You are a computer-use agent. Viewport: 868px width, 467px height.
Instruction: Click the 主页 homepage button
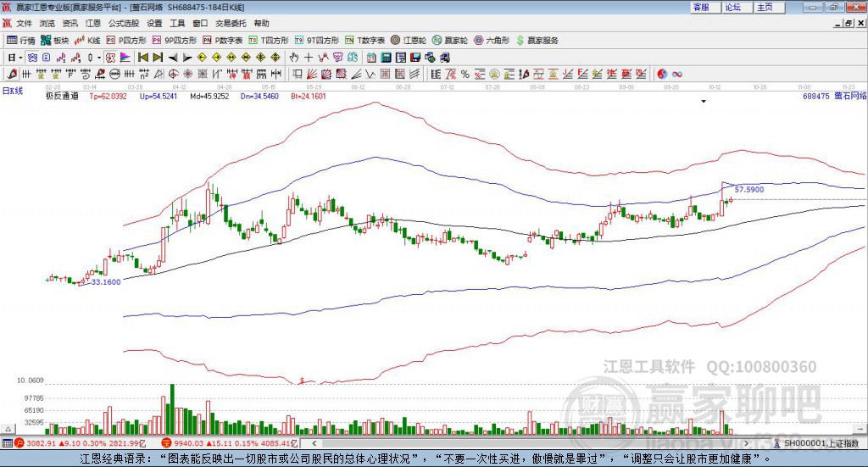768,7
